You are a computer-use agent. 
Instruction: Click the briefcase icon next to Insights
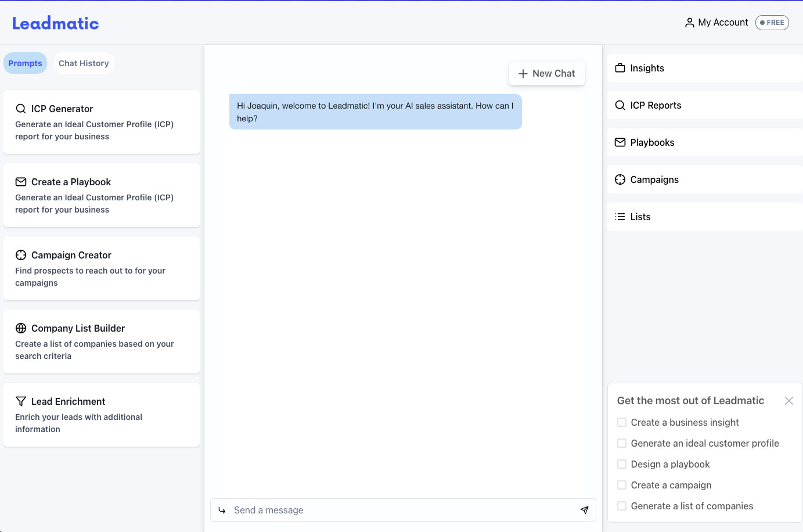click(620, 68)
